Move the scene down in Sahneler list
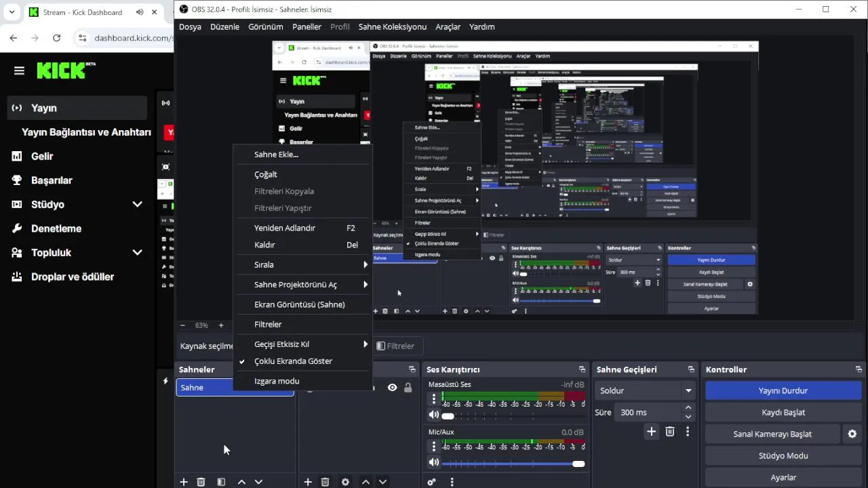 (x=258, y=482)
